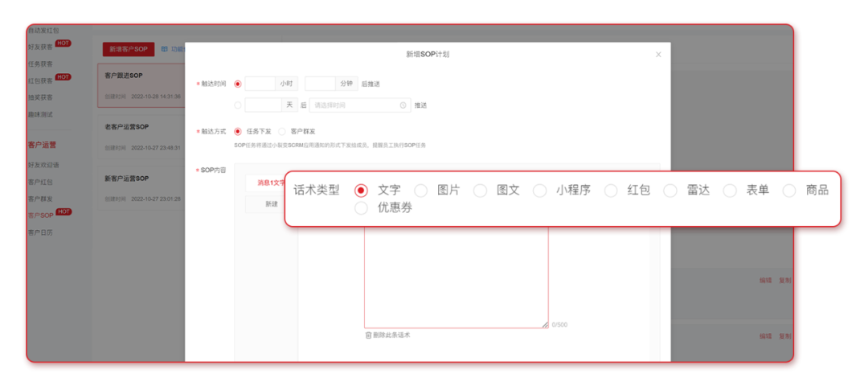Select the 小程序 script type
Image resolution: width=868 pixels, height=386 pixels.
pyautogui.click(x=540, y=191)
